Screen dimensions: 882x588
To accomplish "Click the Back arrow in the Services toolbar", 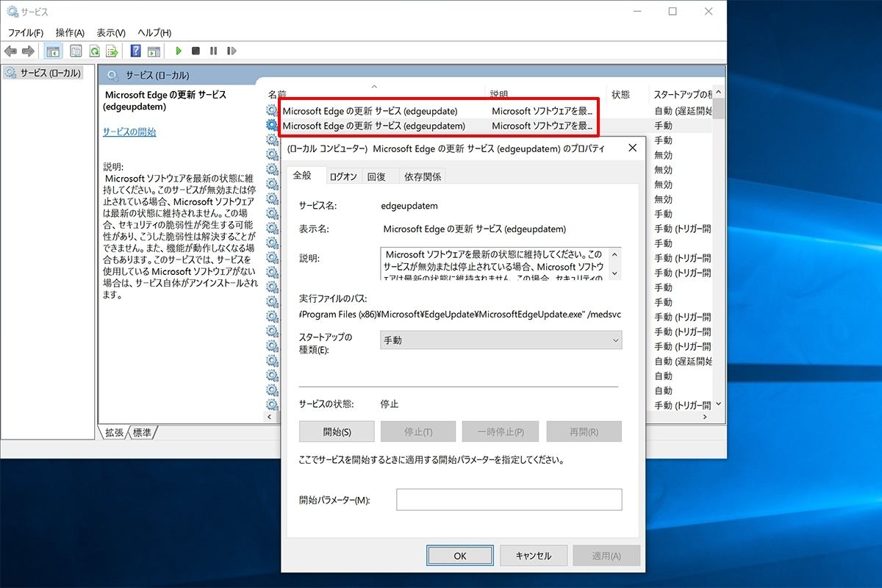I will [x=10, y=51].
